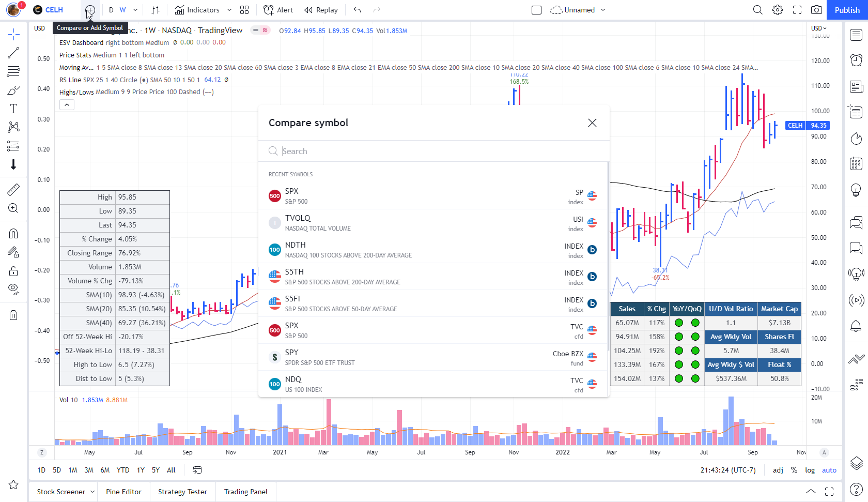The height and width of the screenshot is (502, 868).
Task: Open the chart patterns tool
Action: 13,127
